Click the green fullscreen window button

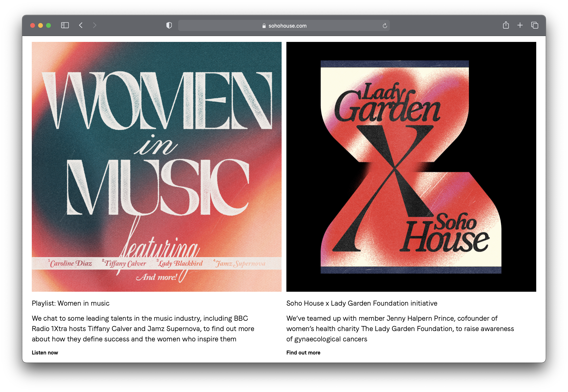point(48,26)
